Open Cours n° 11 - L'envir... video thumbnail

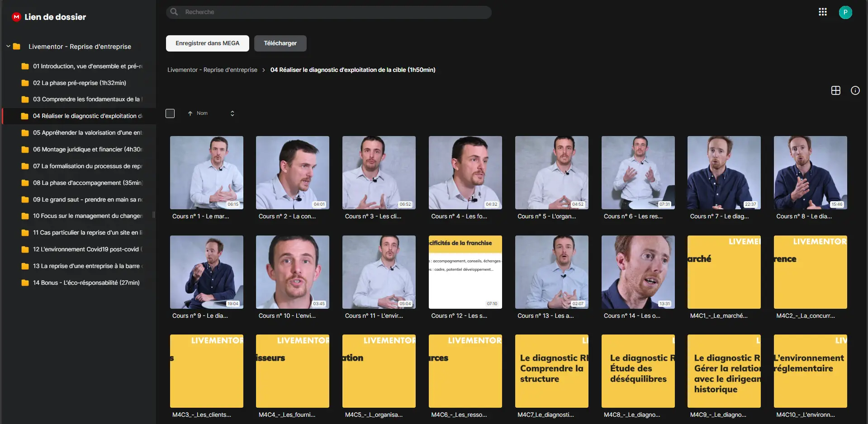(379, 272)
